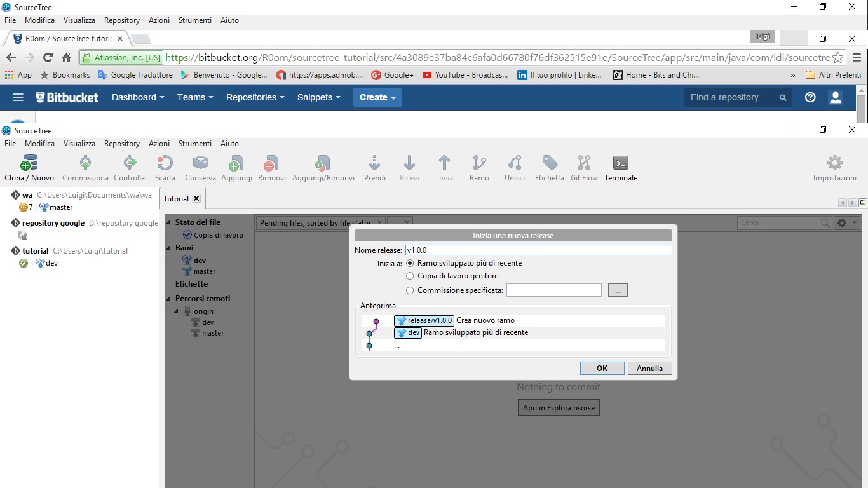Open Modifica menu in inner SourceTree window

pos(39,144)
